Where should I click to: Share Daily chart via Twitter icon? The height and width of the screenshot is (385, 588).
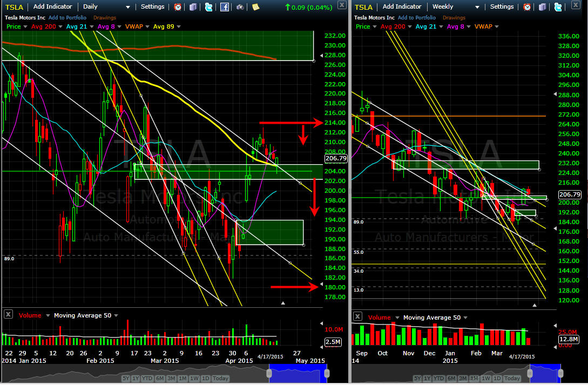tap(209, 6)
